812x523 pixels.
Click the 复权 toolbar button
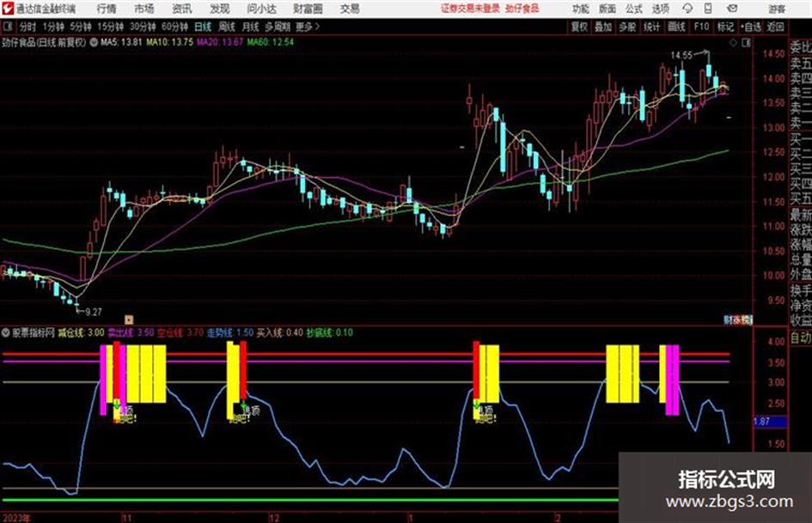pyautogui.click(x=579, y=27)
